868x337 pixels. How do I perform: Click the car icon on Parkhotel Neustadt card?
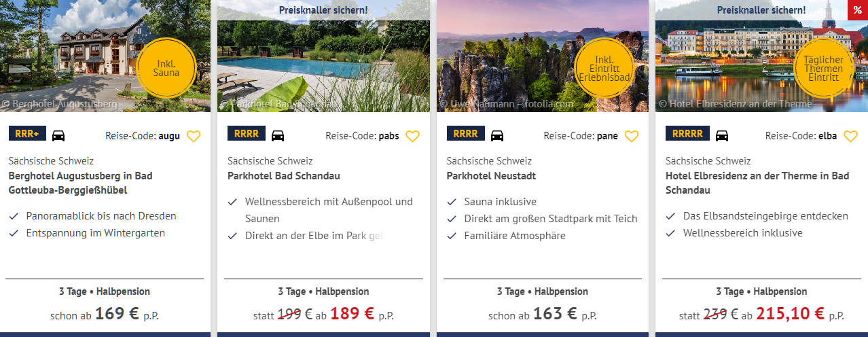[x=497, y=135]
